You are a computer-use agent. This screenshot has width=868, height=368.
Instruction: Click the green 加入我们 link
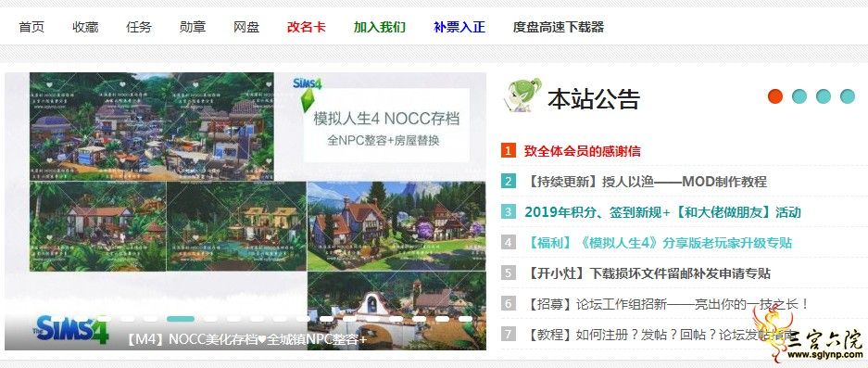pos(380,27)
